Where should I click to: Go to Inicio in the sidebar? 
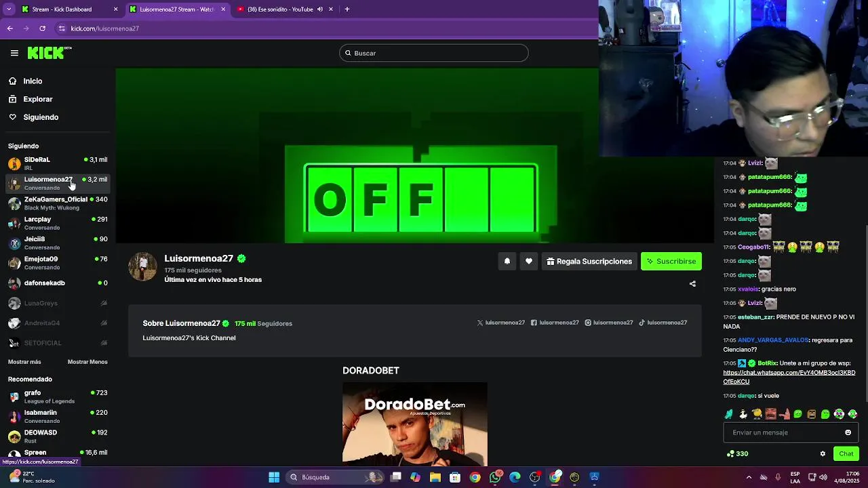(33, 81)
